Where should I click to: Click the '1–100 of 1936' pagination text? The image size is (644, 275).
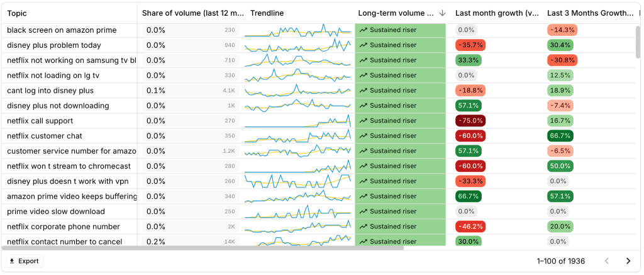click(x=560, y=261)
